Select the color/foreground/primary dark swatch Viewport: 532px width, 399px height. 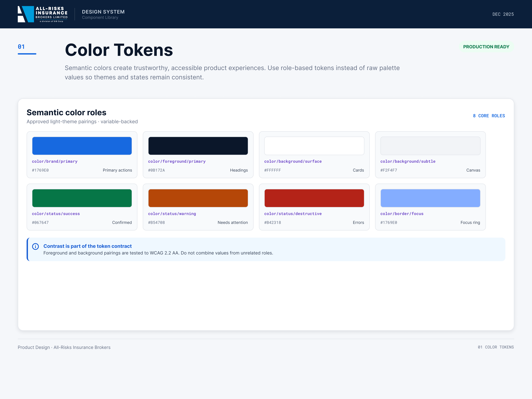click(198, 146)
